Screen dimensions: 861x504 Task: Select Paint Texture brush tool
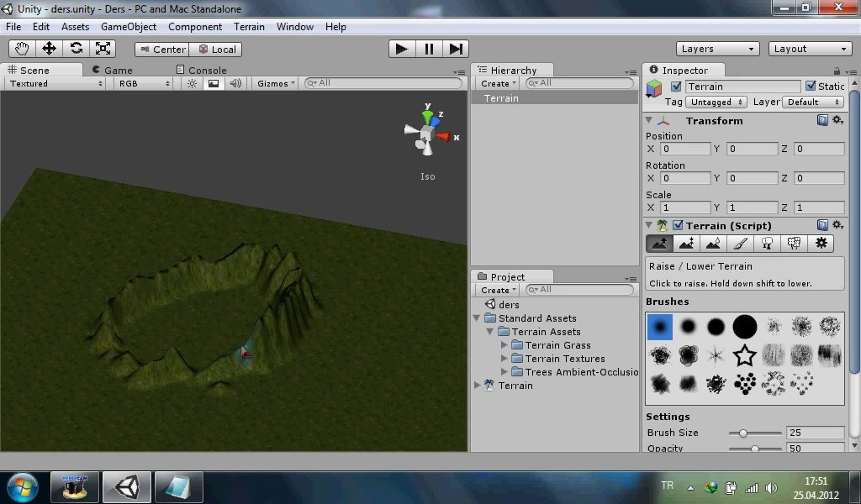[x=740, y=244]
